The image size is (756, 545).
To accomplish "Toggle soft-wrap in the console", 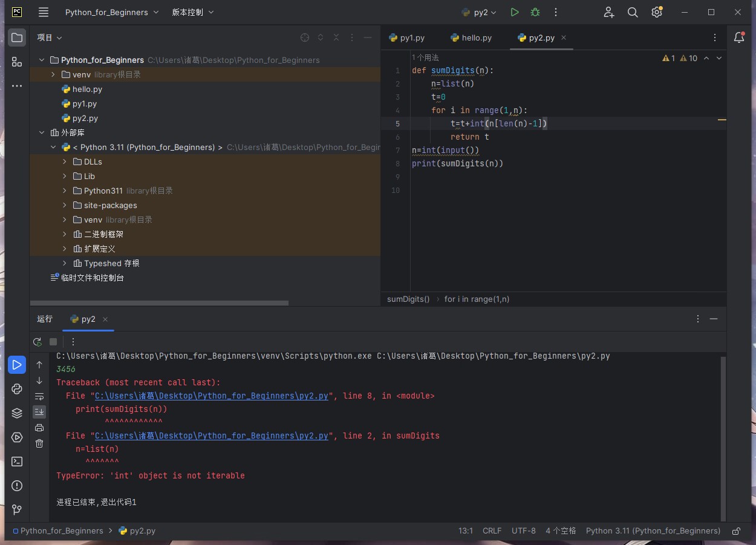I will pyautogui.click(x=39, y=396).
